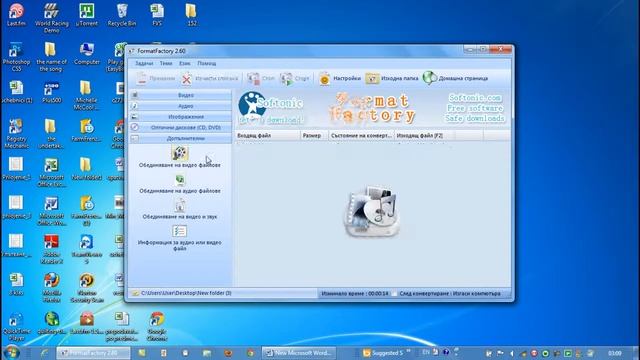
Task: Open Microsoft Office Excel desktop shortcut
Action: click(x=51, y=172)
